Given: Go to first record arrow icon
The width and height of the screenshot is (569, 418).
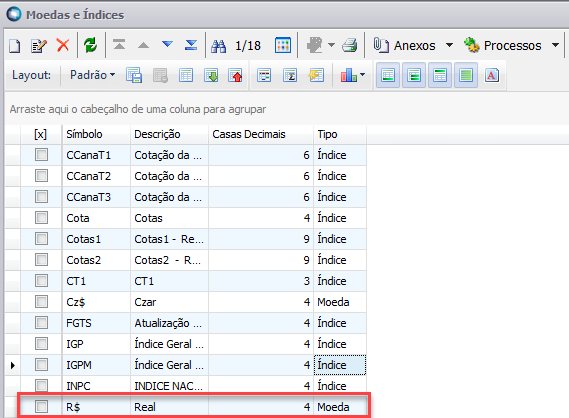Looking at the screenshot, I should (119, 45).
